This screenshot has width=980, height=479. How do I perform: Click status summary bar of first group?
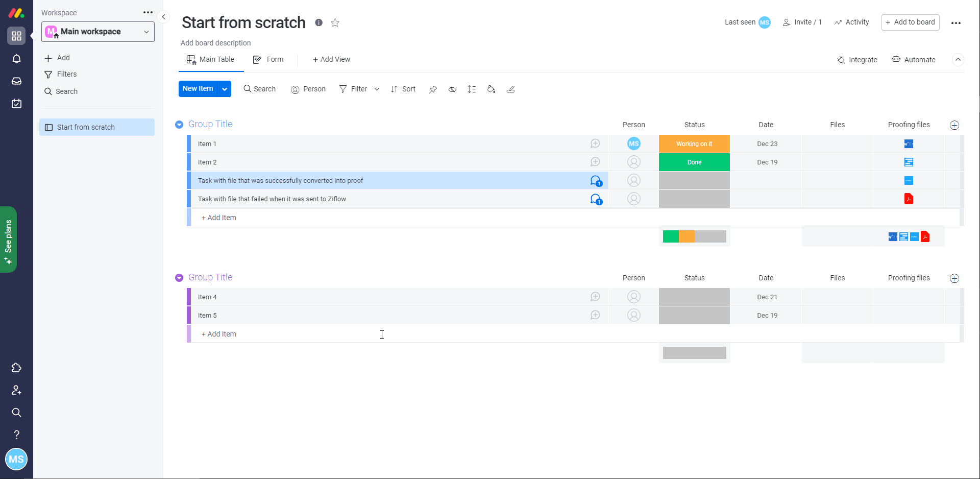[694, 236]
